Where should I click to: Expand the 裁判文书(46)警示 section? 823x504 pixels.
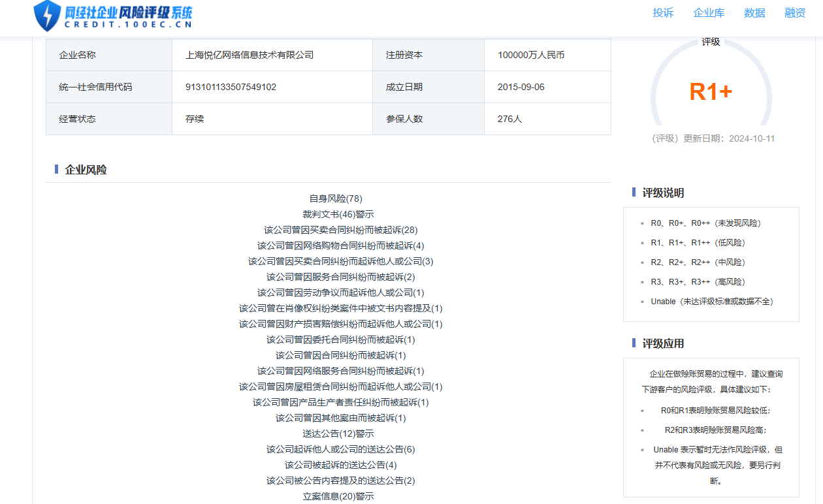click(x=338, y=214)
